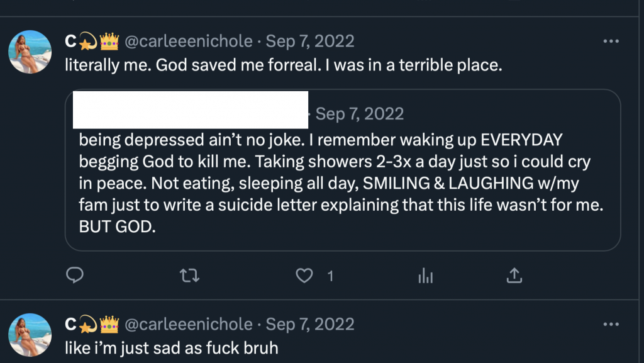
Task: Open @carleeenichole handle on first tweet
Action: (x=188, y=42)
